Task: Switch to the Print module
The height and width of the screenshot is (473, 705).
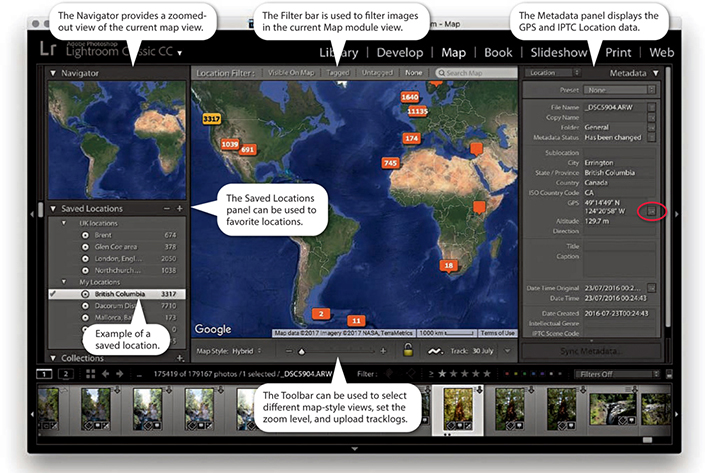Action: [618, 53]
